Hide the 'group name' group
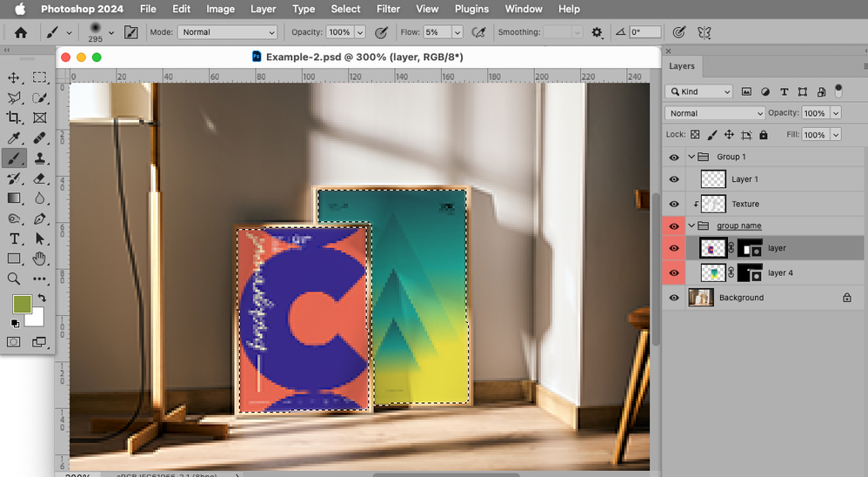 tap(674, 226)
